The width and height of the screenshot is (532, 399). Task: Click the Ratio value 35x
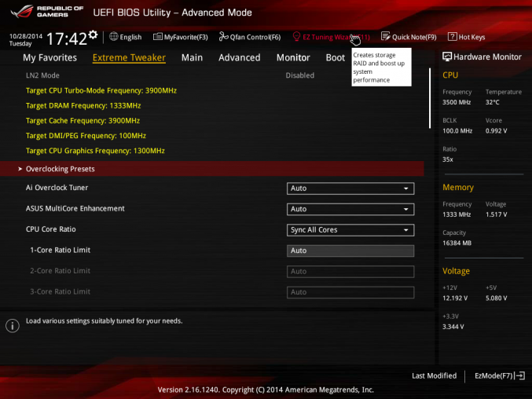pos(447,159)
